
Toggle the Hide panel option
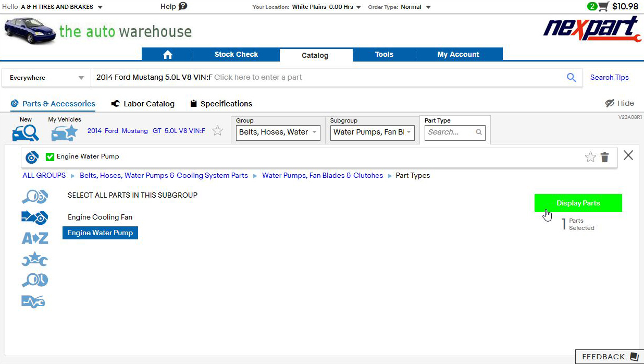coord(620,103)
